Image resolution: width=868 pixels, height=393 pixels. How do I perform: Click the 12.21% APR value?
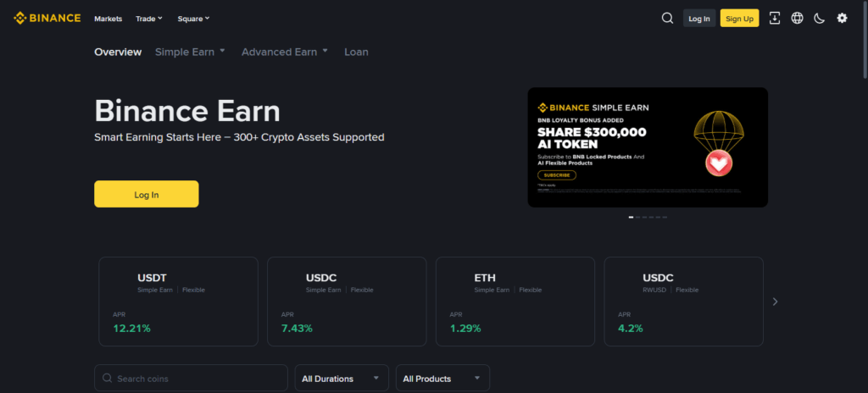click(131, 329)
